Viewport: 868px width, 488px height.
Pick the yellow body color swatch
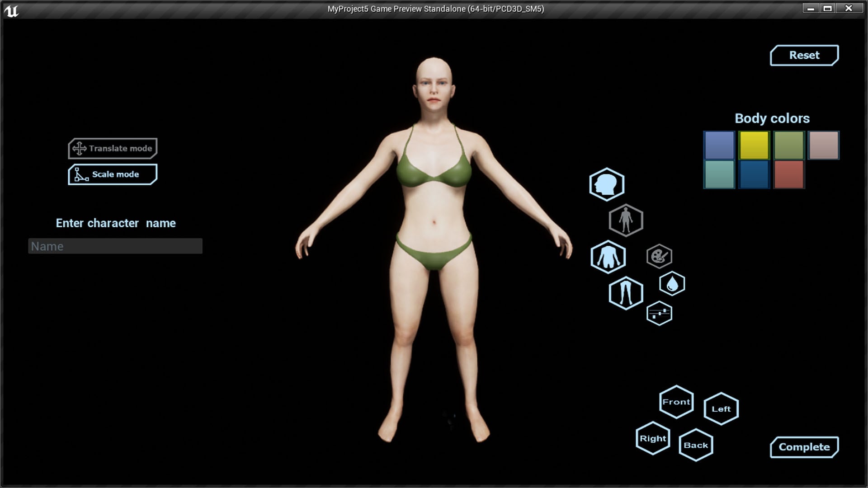(754, 145)
